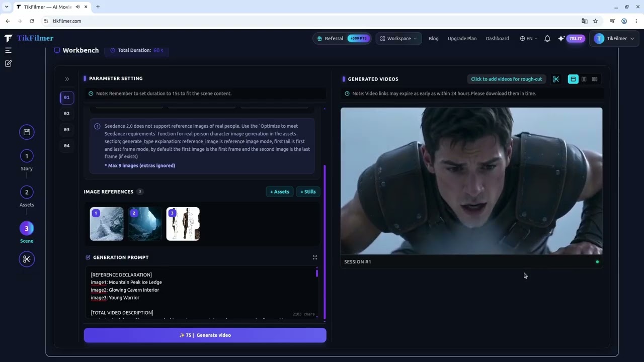Go to step 2 Assets

click(x=27, y=192)
